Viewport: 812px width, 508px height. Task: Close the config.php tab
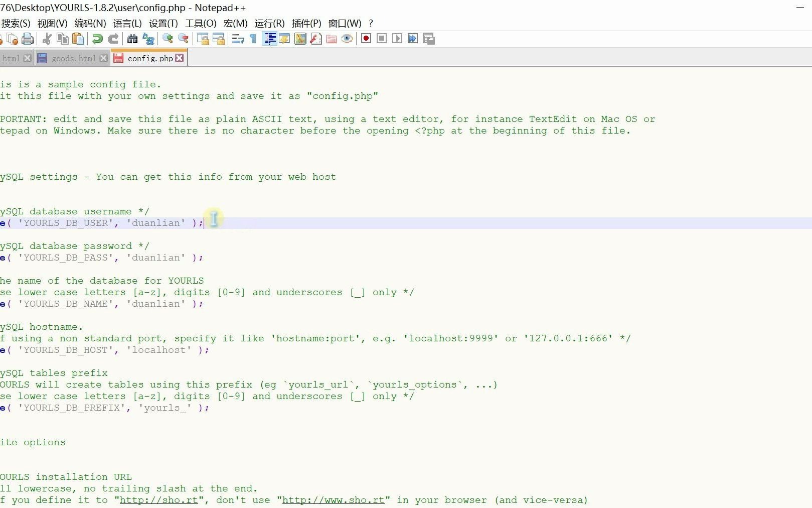pos(180,58)
